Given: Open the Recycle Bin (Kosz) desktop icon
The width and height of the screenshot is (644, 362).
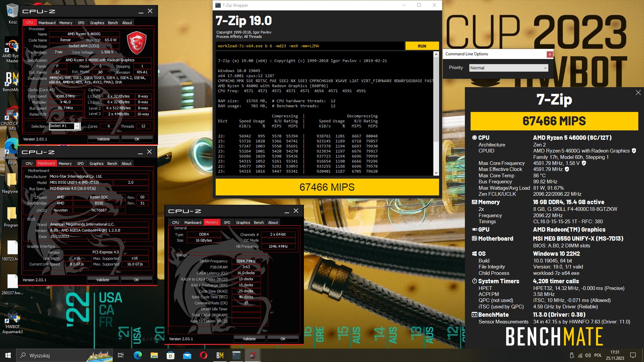Looking at the screenshot, I should pos(12,14).
